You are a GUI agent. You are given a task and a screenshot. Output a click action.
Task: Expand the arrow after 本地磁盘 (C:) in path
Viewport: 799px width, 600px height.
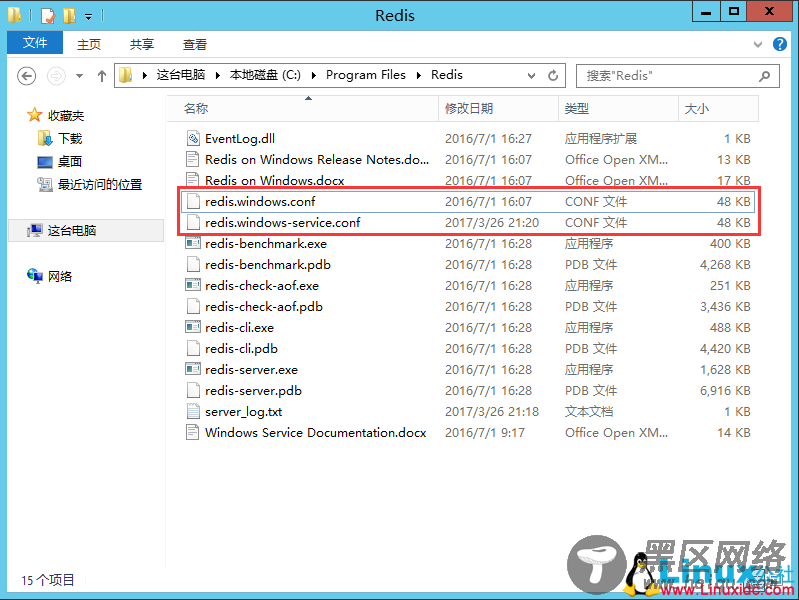[x=313, y=75]
